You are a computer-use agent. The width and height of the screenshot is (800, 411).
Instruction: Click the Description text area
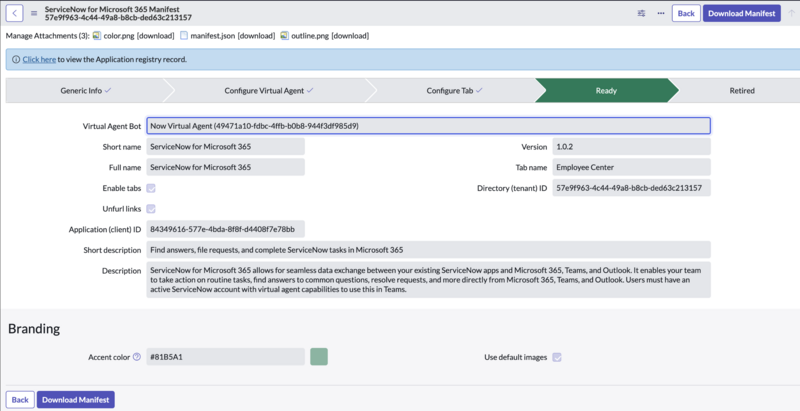428,280
